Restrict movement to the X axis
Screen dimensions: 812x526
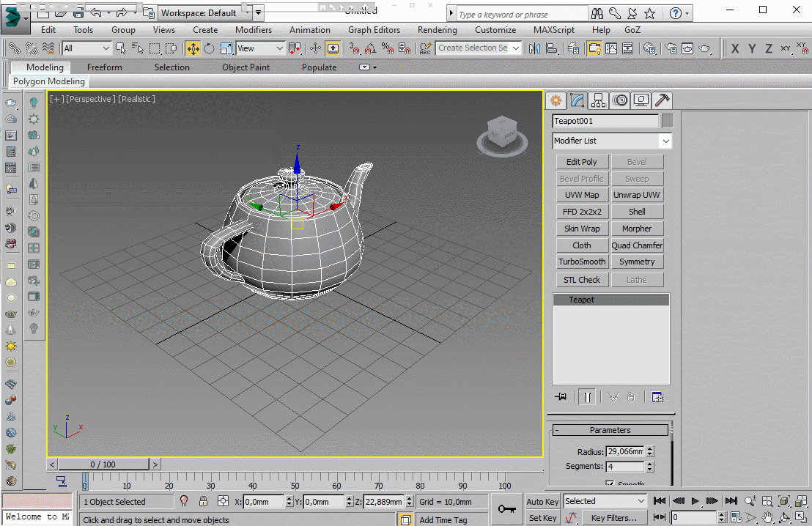[x=735, y=48]
